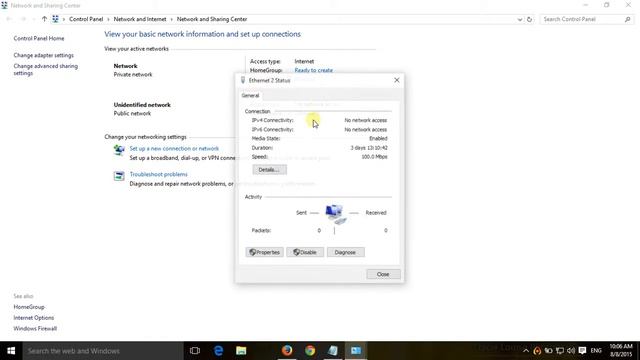
Task: Open connection Details in the dialog
Action: [269, 170]
